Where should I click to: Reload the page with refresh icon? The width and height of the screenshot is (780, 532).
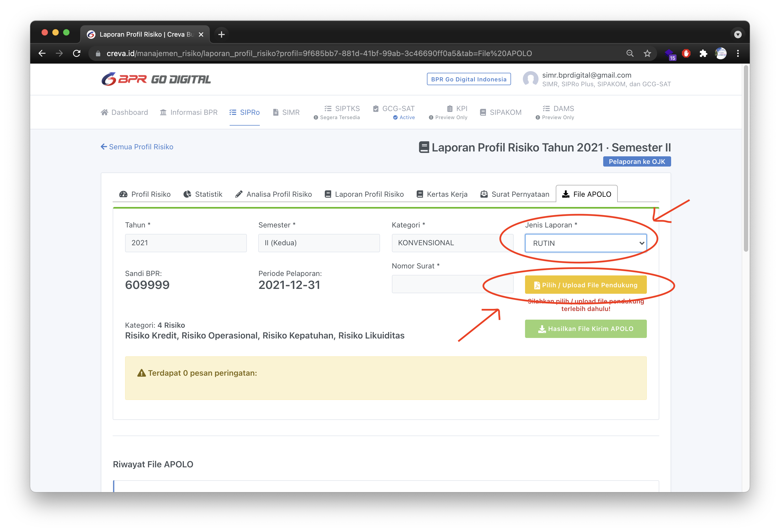tap(77, 53)
